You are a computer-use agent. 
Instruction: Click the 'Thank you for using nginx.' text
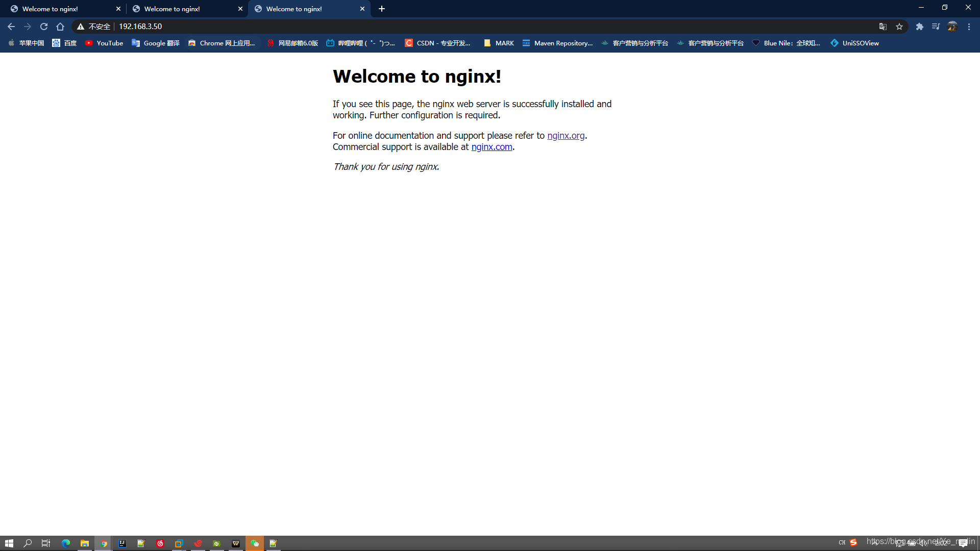(x=386, y=167)
